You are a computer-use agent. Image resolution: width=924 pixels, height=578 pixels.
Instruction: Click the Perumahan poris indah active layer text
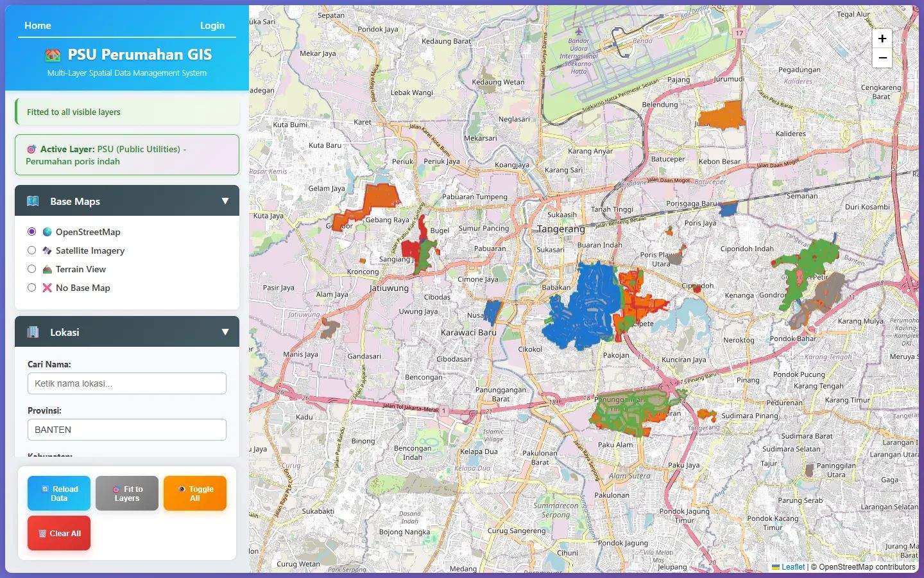tap(73, 161)
